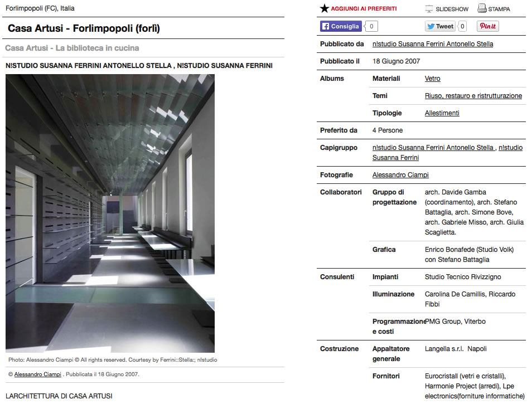Viewport: 532px width, 404px height.
Task: Follow the Allestimenti typology link
Action: (x=442, y=113)
